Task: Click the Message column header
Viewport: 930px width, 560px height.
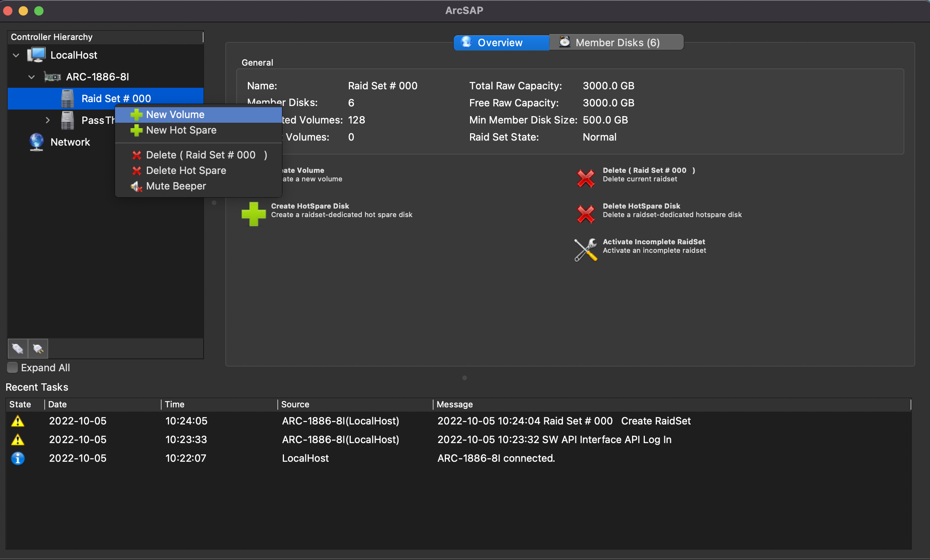Action: tap(455, 404)
